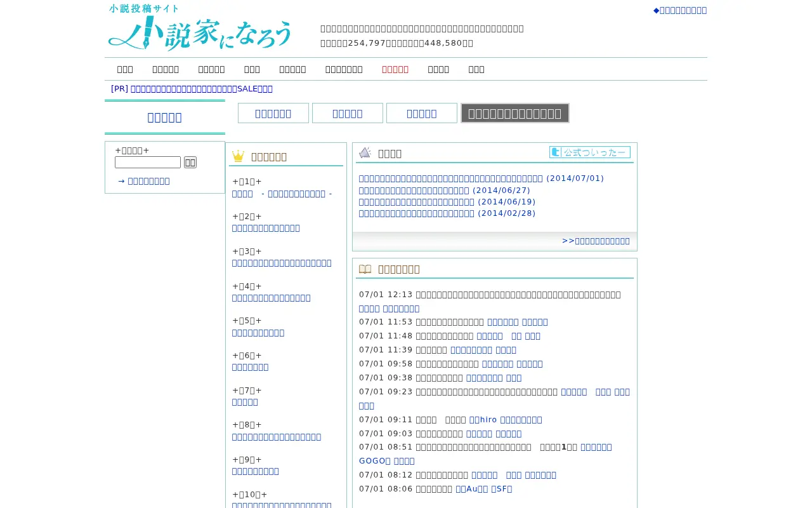Screen dimensions: 812x508
Task: Click the small search button beside the text field
Action: point(190,163)
